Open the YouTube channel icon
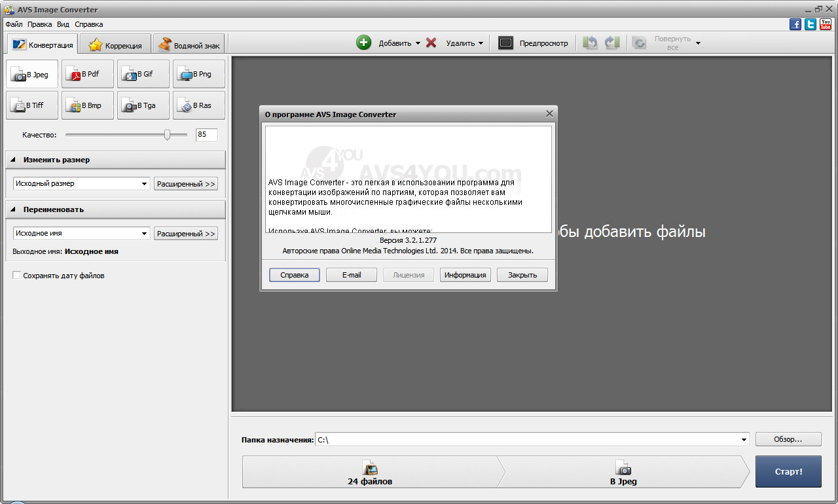 click(x=826, y=24)
